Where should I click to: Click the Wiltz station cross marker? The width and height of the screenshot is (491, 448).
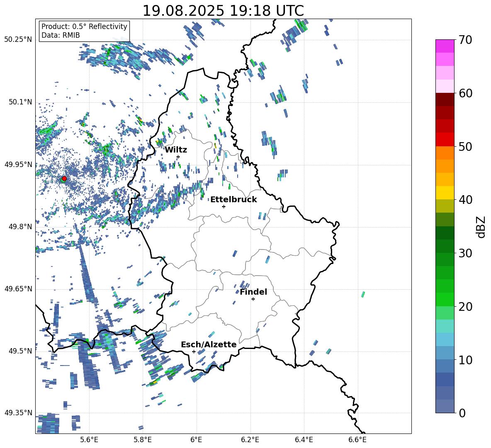pyautogui.click(x=178, y=157)
